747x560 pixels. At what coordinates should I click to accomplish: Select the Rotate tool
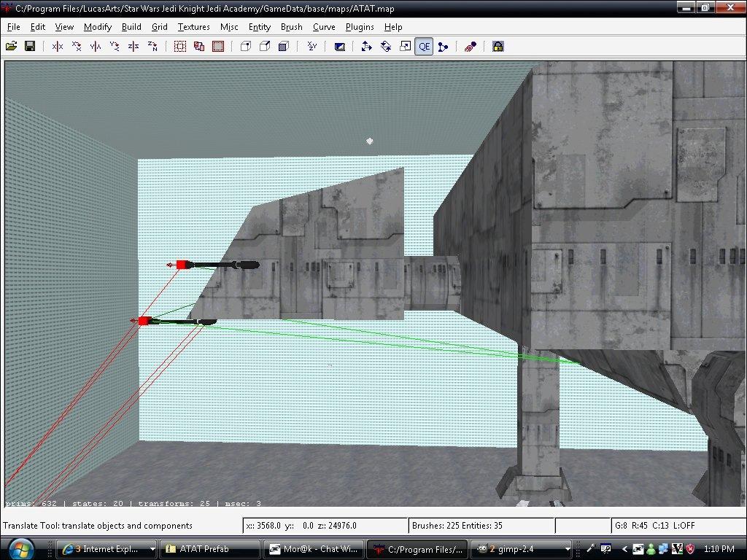pos(386,47)
